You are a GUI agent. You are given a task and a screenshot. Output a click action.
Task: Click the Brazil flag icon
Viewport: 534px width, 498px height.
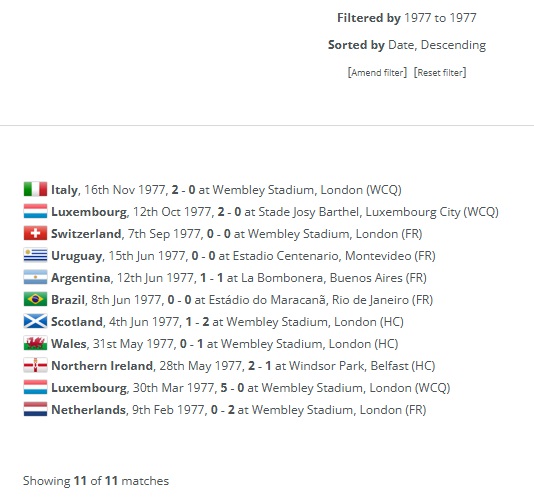pyautogui.click(x=35, y=299)
